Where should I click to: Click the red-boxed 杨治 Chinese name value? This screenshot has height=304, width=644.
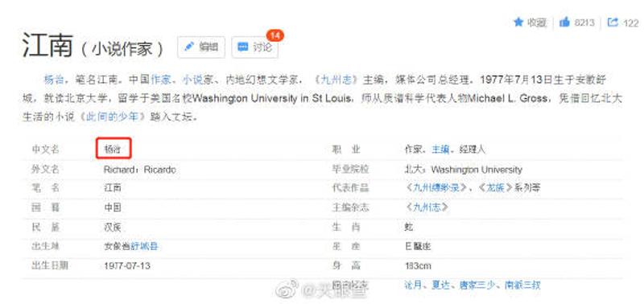(x=114, y=149)
